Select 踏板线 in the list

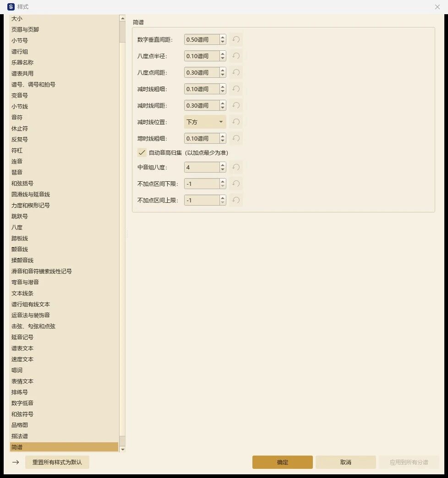(64, 239)
